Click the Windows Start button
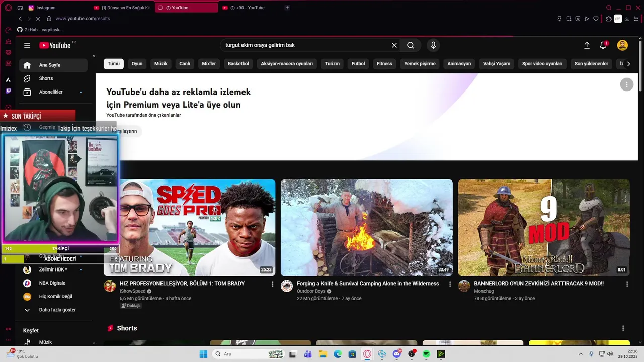644x362 pixels. point(203,354)
